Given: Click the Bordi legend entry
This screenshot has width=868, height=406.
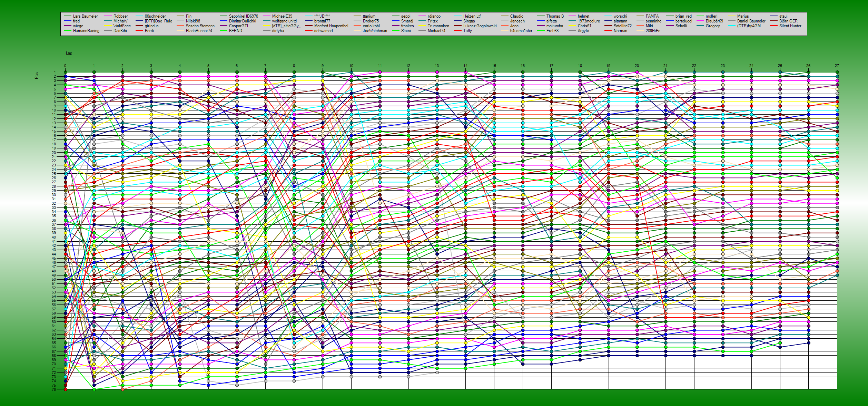Looking at the screenshot, I should pos(149,31).
